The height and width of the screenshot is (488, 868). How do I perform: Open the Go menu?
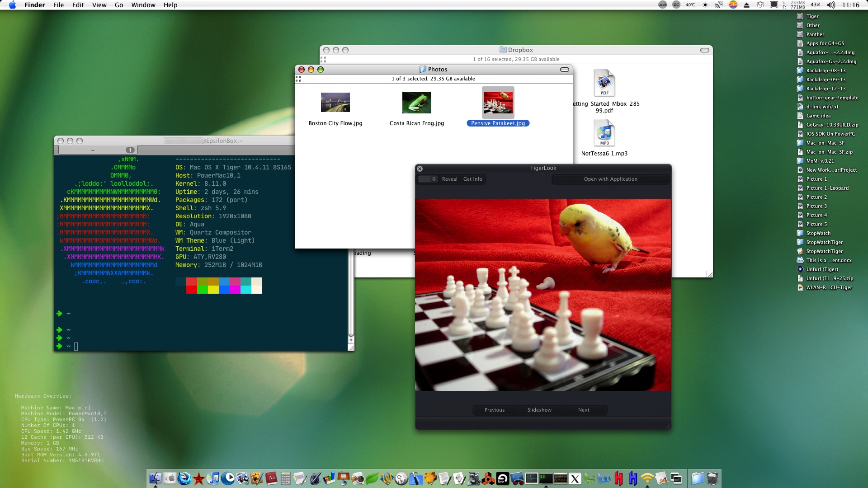click(119, 5)
